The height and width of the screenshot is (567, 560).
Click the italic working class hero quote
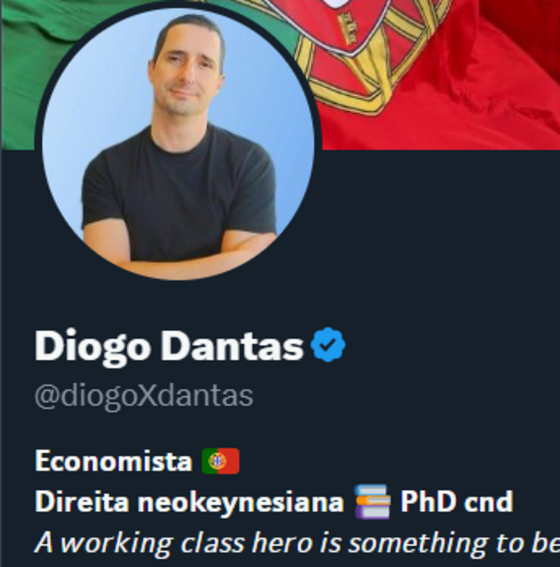coord(297,543)
